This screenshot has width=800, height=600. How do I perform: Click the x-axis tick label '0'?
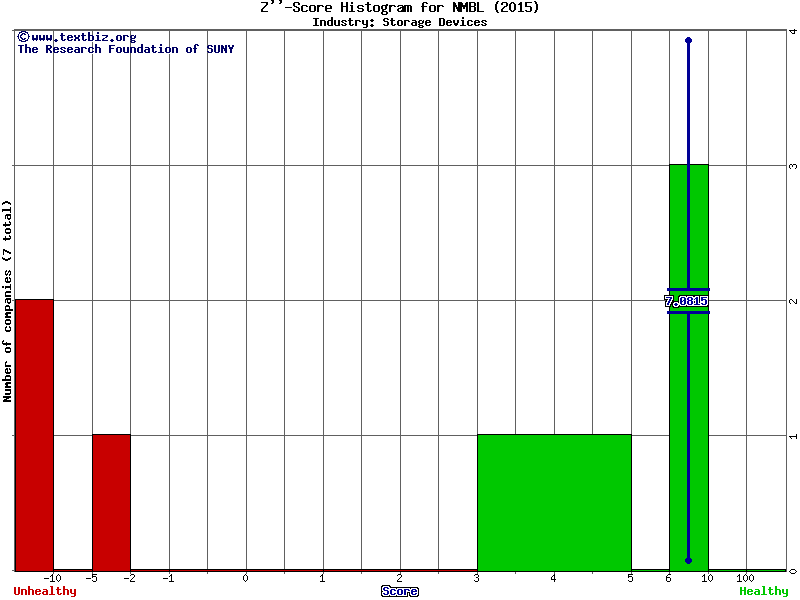[x=245, y=578]
